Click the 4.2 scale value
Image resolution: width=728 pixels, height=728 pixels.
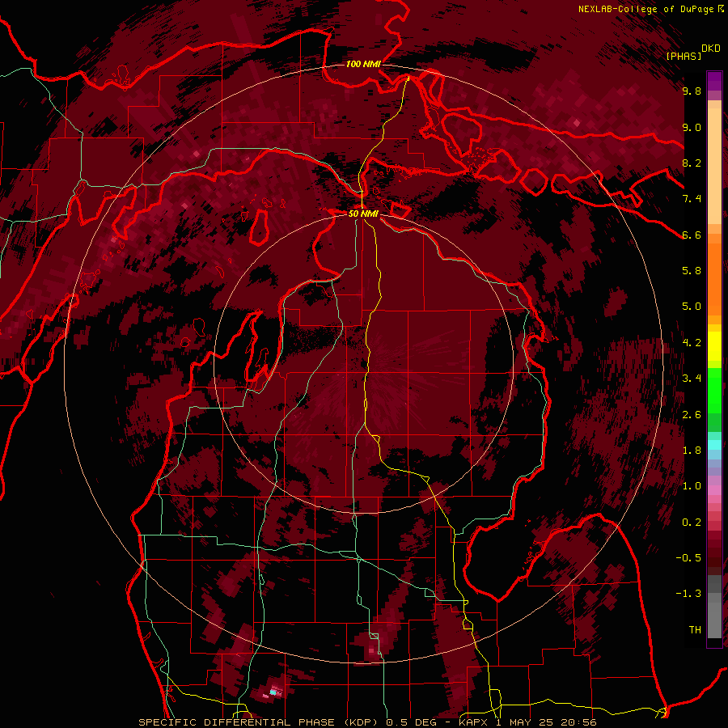pyautogui.click(x=692, y=343)
